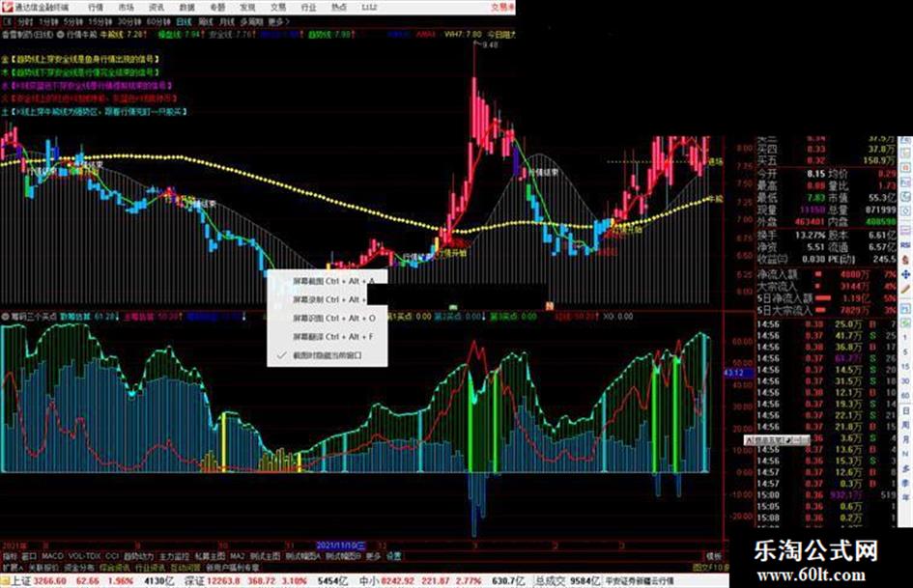Select 趋势动力 indicator tab
This screenshot has width=913, height=588.
pos(139,556)
